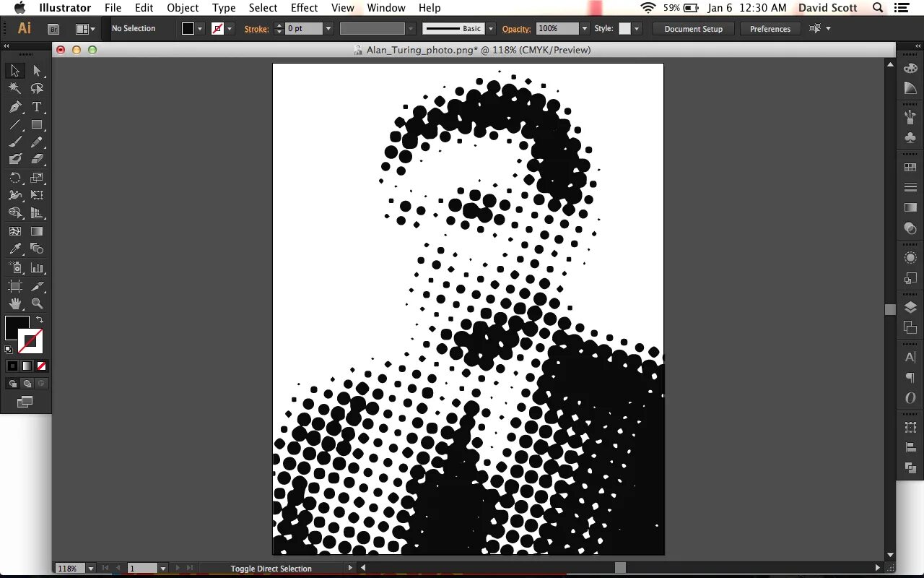Viewport: 924px width, 578px height.
Task: Click the Fill color box in toolbox
Action: (17, 328)
